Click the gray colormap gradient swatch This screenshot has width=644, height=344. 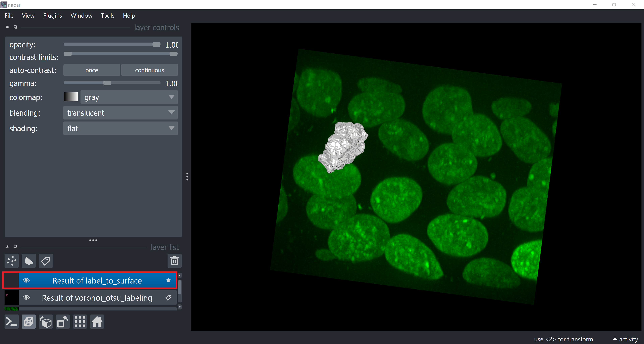[x=71, y=97]
